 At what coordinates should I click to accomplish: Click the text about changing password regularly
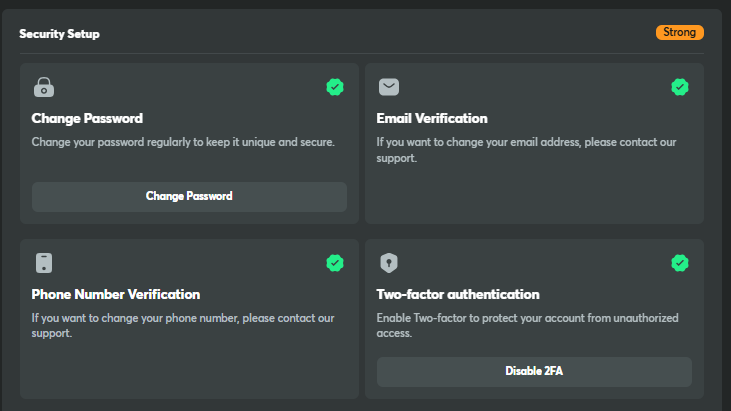pyautogui.click(x=183, y=142)
